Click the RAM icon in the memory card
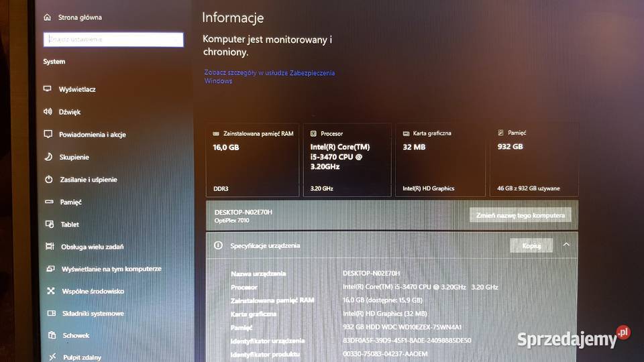 click(x=216, y=134)
